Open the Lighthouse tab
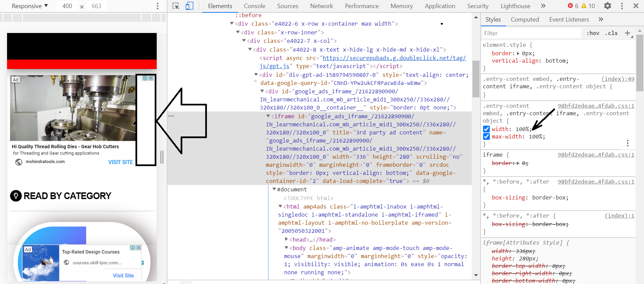Screen dimensions: 644x284 pos(515,6)
